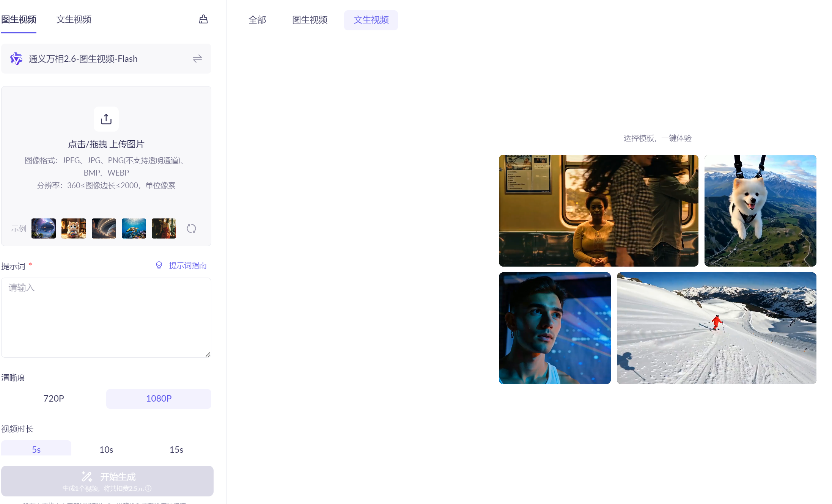Click the lightbulb prompt guide icon
This screenshot has height=504, width=832.
[x=159, y=265]
